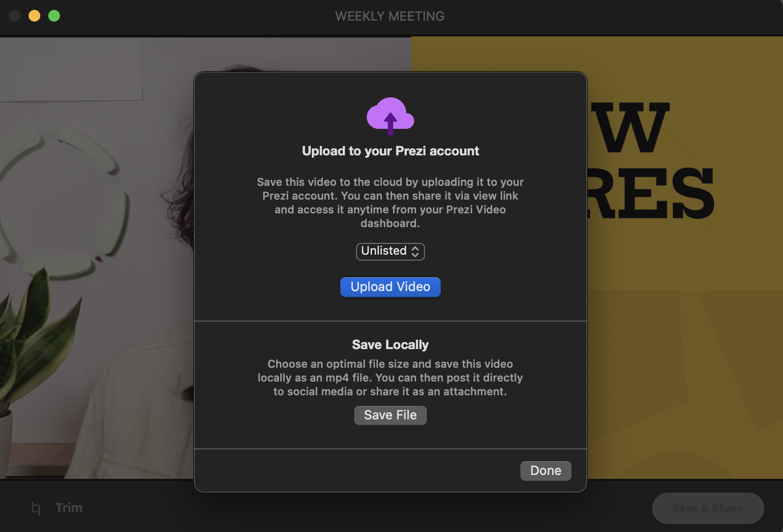Dismiss the dialog with Done
Viewport: 783px width, 532px height.
coord(545,471)
